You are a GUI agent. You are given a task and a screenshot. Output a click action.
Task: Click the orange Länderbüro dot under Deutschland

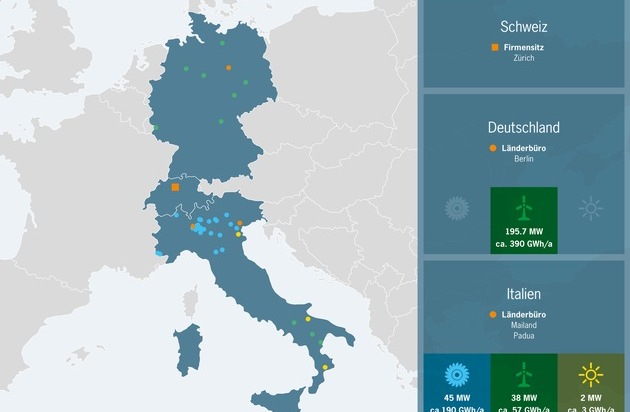(x=493, y=148)
